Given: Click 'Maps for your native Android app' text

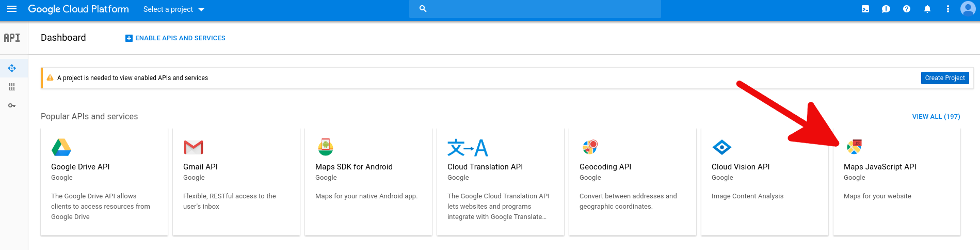Looking at the screenshot, I should 366,196.
